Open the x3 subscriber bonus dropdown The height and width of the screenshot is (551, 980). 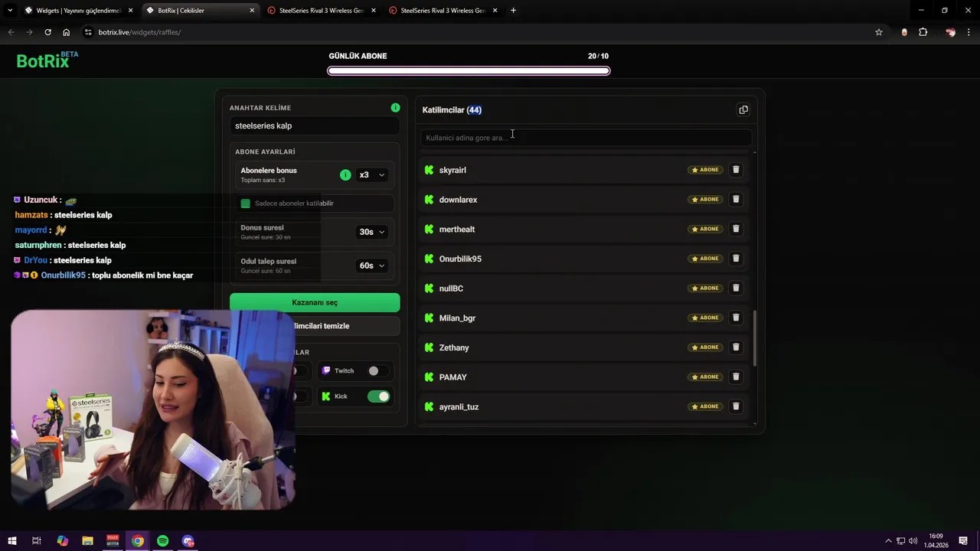(x=372, y=175)
